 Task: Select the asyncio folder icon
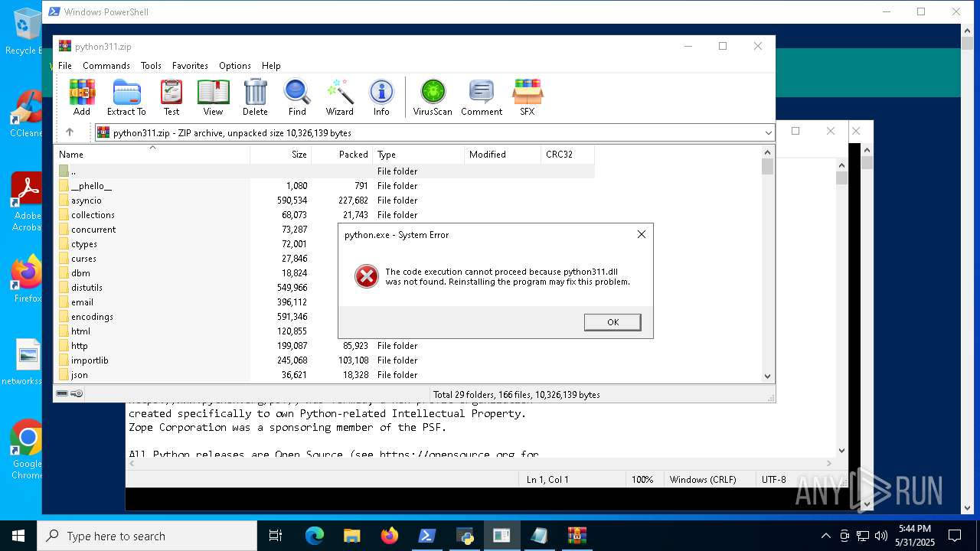pos(64,201)
